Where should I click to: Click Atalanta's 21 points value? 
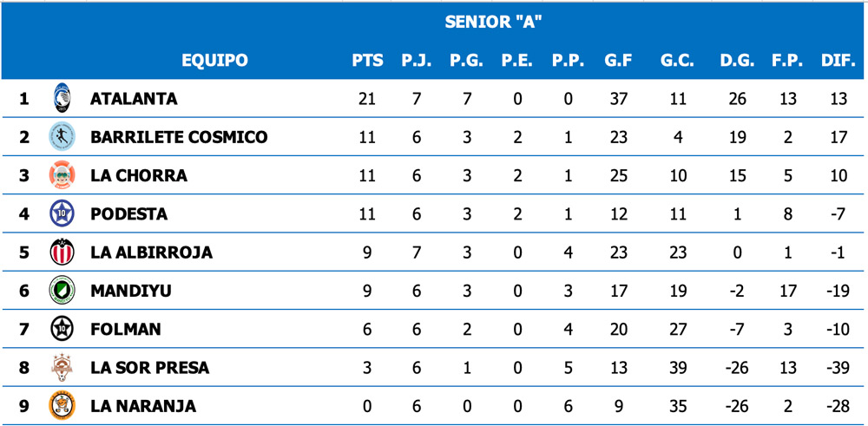(367, 99)
